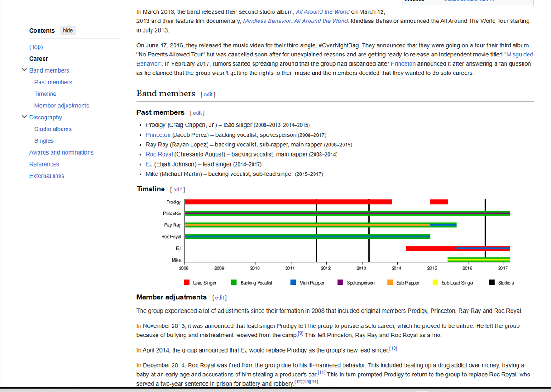Image resolution: width=551 pixels, height=392 pixels.
Task: Edit the Band members section
Action: coord(208,95)
